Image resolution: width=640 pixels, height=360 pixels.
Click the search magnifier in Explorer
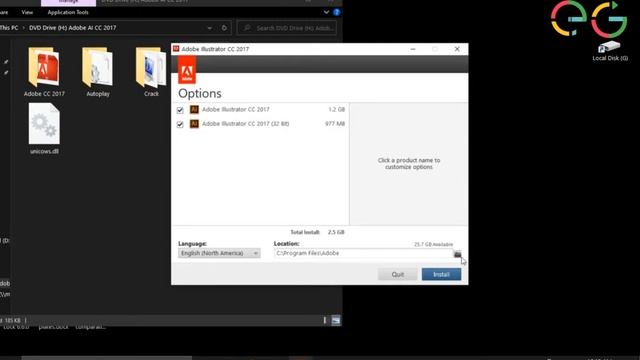247,28
